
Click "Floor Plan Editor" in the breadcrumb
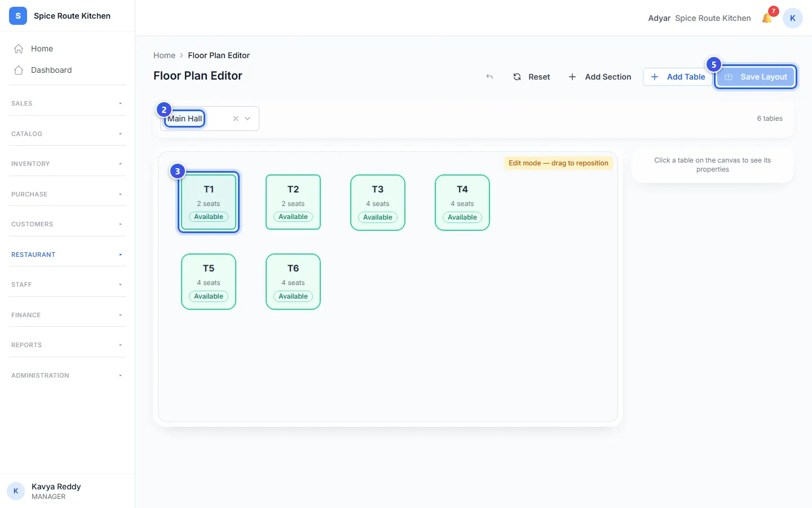[x=219, y=55]
